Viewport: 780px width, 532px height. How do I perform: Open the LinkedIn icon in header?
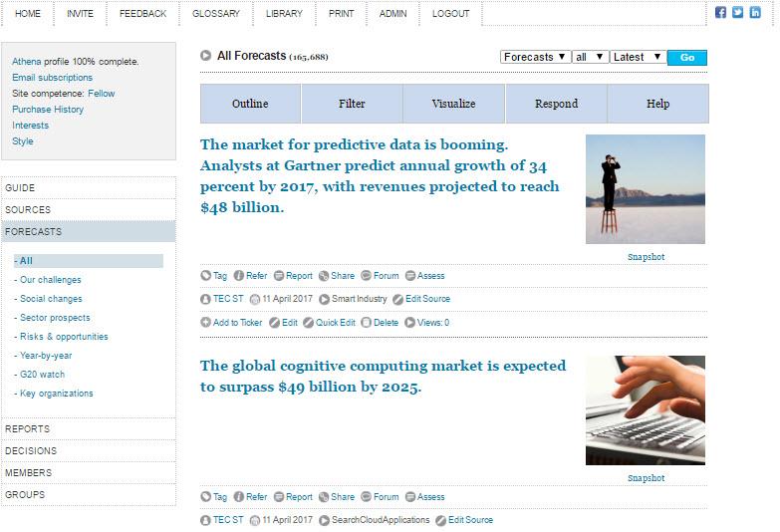[x=755, y=12]
